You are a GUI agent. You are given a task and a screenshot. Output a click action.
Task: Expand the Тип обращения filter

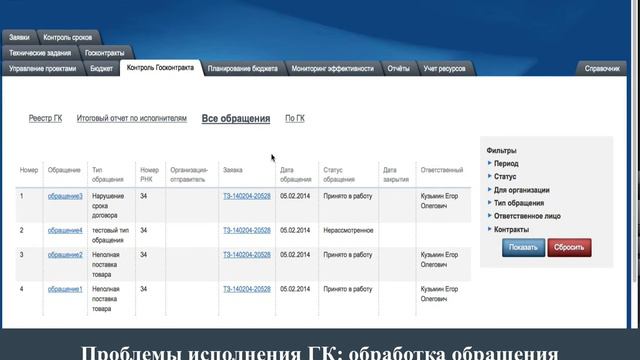coord(519,203)
